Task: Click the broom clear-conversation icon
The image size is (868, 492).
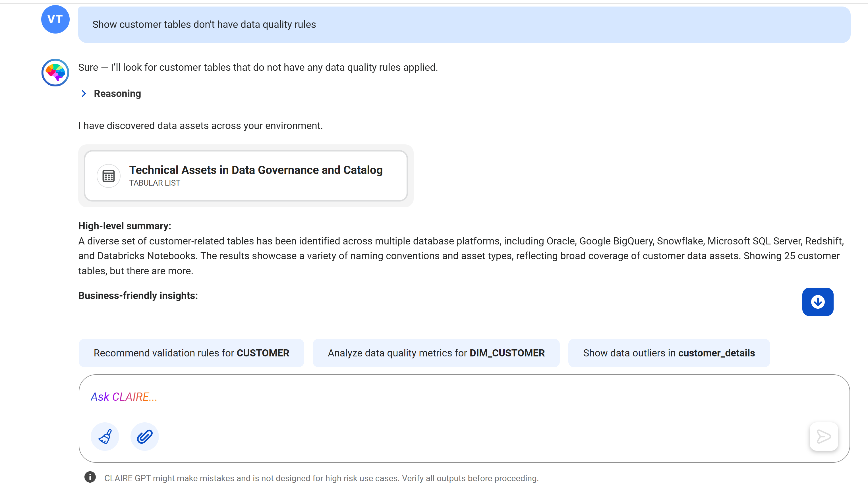Action: (105, 437)
